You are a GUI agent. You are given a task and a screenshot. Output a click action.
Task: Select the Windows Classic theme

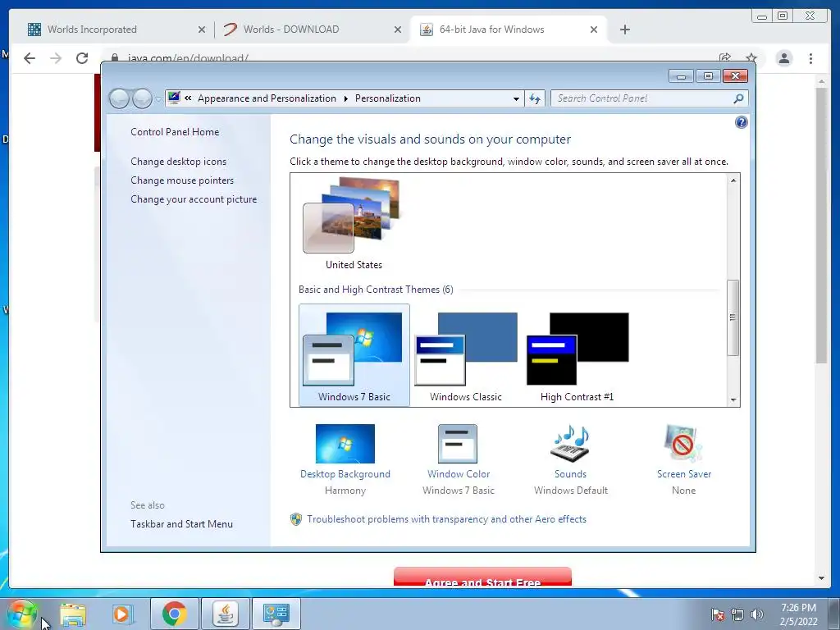click(x=466, y=356)
